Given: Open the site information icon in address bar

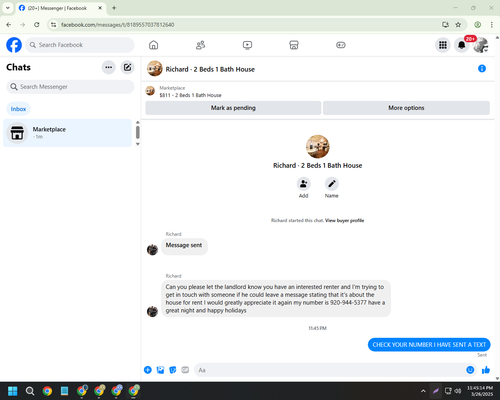Looking at the screenshot, I should [53, 25].
